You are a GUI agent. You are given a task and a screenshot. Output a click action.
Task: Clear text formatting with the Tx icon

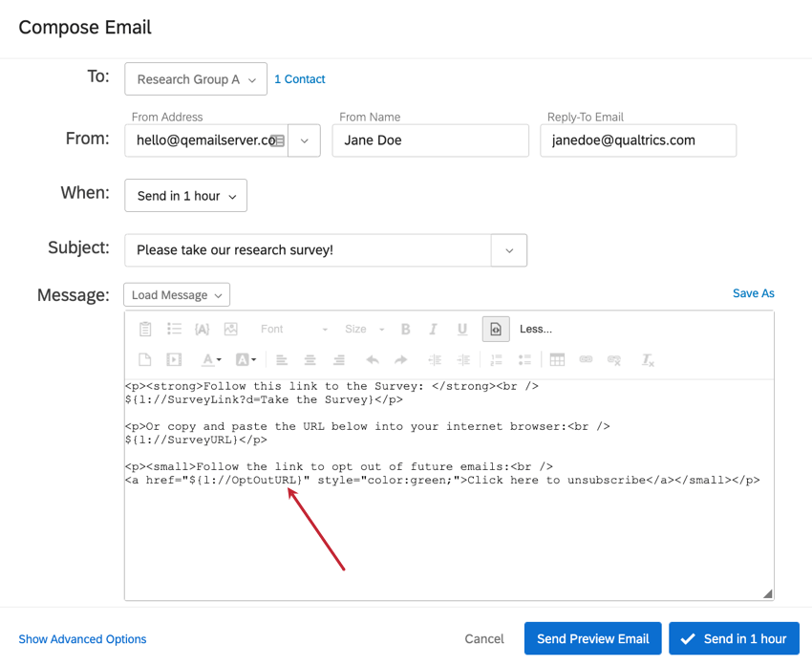pyautogui.click(x=647, y=359)
